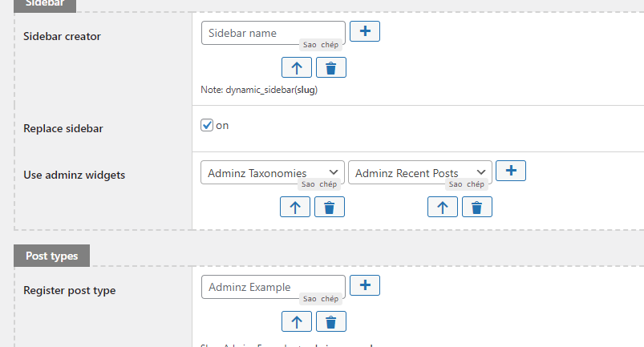Move the Adminz Example post type up
The height and width of the screenshot is (347, 644).
[296, 322]
